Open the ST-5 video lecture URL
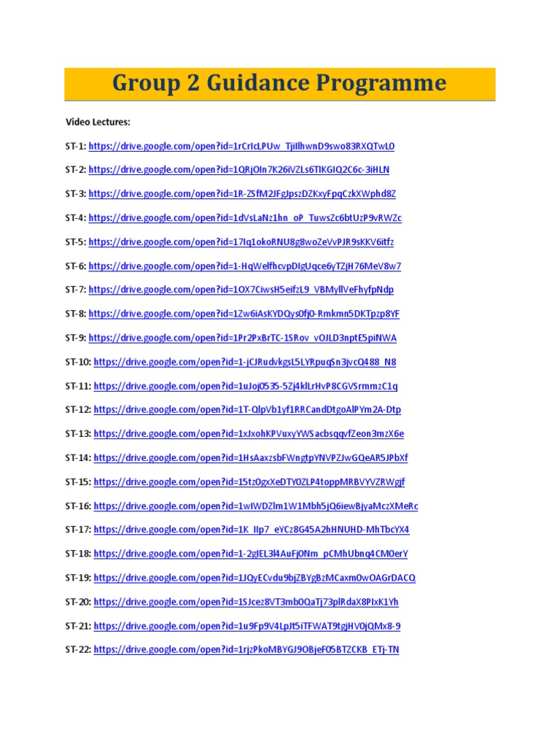Image resolution: width=560 pixels, height=747 pixels. click(x=241, y=242)
